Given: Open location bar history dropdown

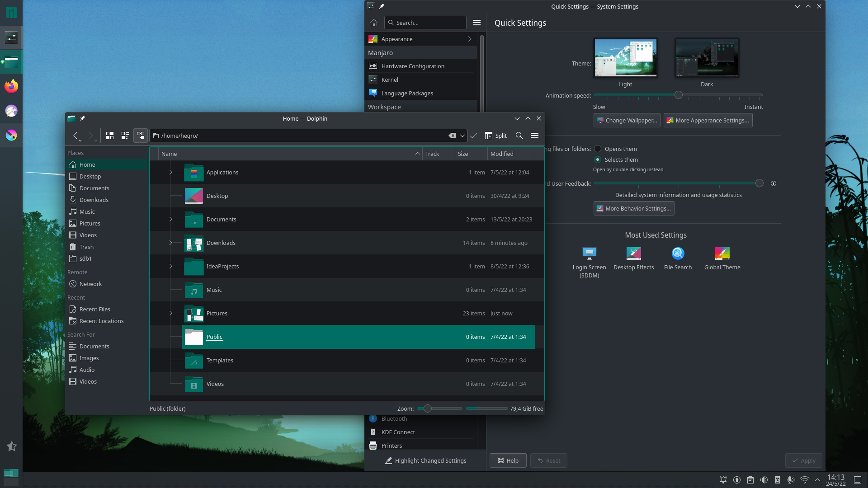Looking at the screenshot, I should (x=462, y=136).
